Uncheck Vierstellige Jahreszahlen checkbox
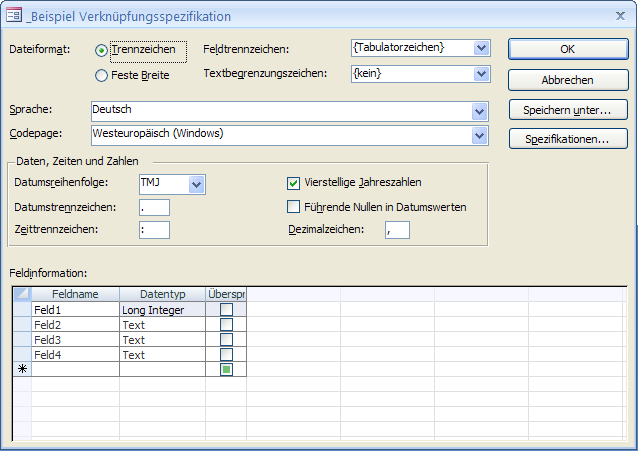The image size is (638, 451). [294, 183]
